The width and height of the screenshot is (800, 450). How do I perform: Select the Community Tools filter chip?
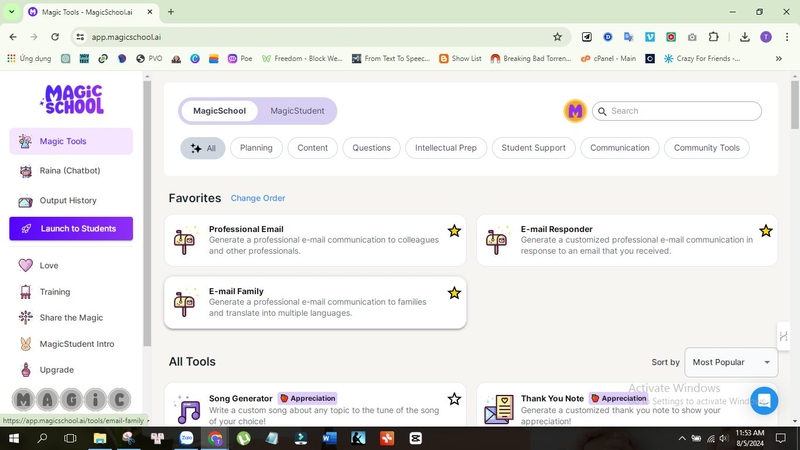coord(707,148)
